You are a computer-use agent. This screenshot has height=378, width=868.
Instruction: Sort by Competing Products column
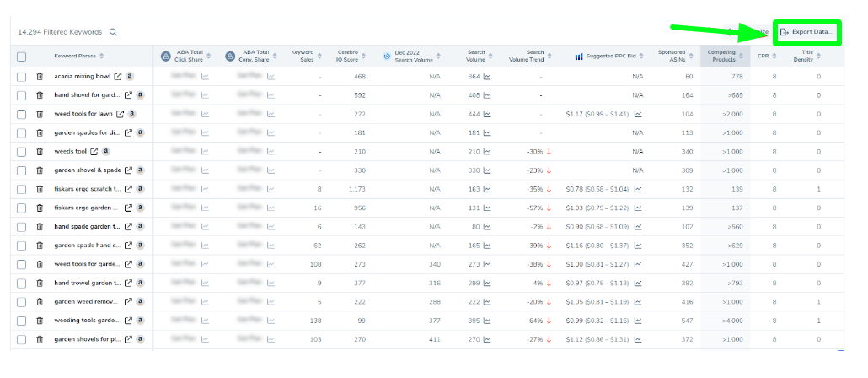pyautogui.click(x=741, y=56)
